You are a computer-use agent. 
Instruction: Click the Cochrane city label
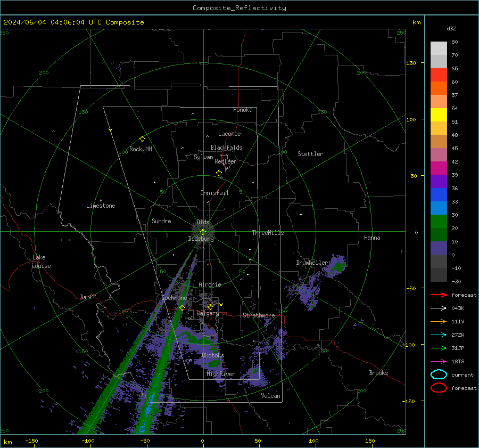[x=174, y=298]
